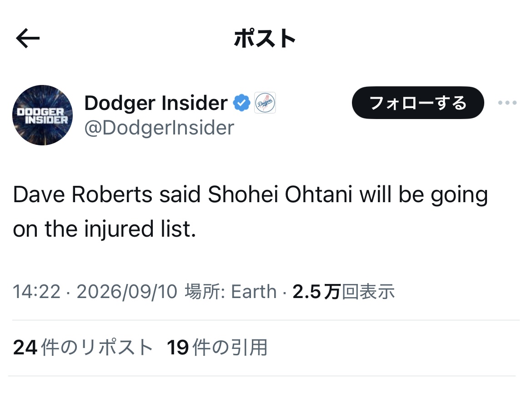Viewport: 532px width, 393px height.
Task: Click the blue verified checkmark badge
Action: tap(241, 103)
